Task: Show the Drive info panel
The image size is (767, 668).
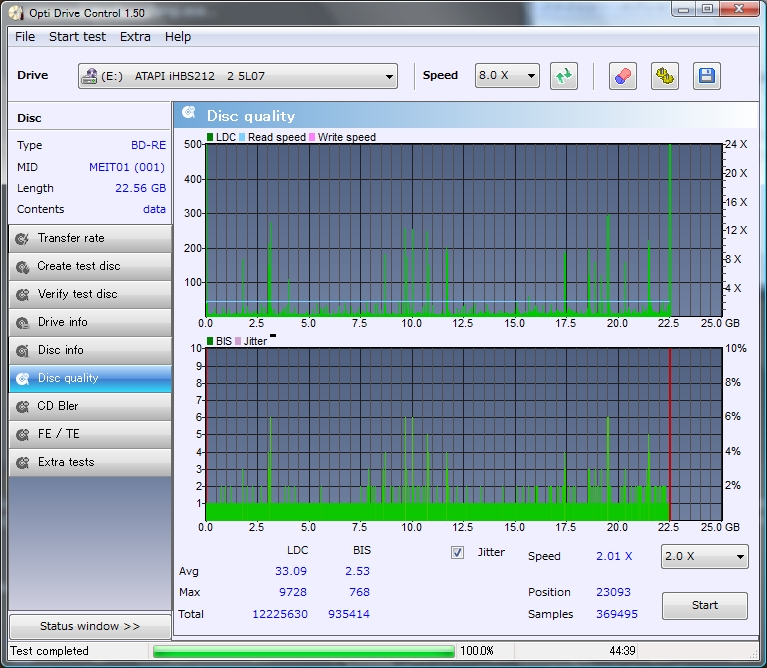Action: click(89, 322)
